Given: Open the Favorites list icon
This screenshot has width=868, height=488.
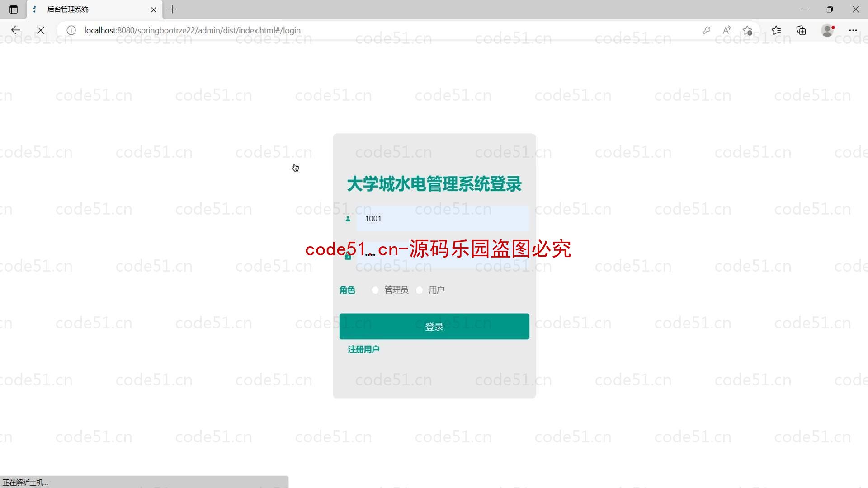Looking at the screenshot, I should 776,30.
